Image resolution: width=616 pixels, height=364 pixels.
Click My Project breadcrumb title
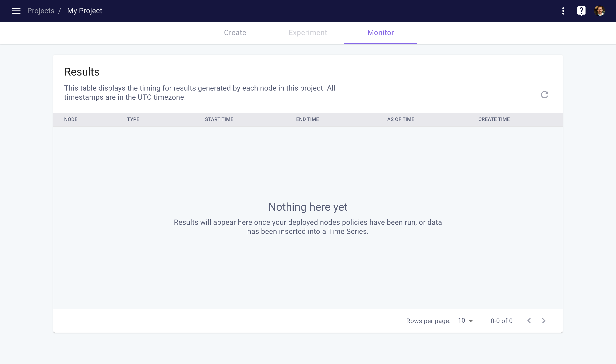(x=85, y=11)
